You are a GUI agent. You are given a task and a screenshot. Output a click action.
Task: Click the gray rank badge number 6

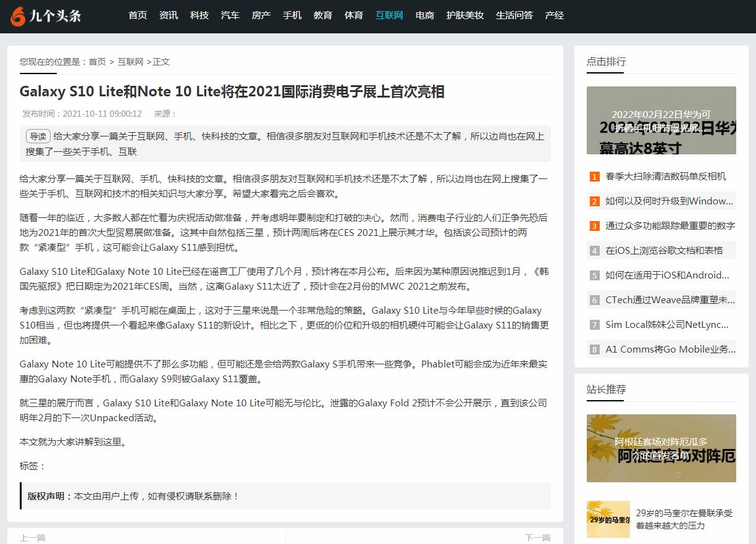point(595,300)
